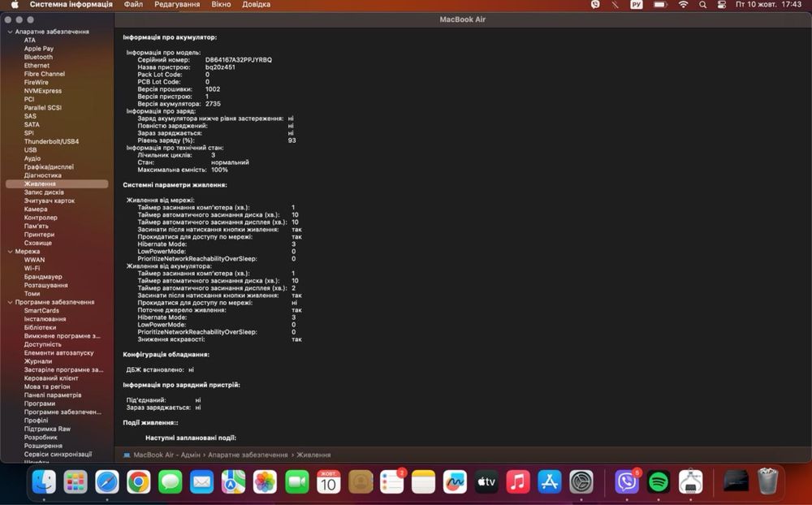Select Програми in the sidebar
The width and height of the screenshot is (812, 505).
[x=39, y=404]
